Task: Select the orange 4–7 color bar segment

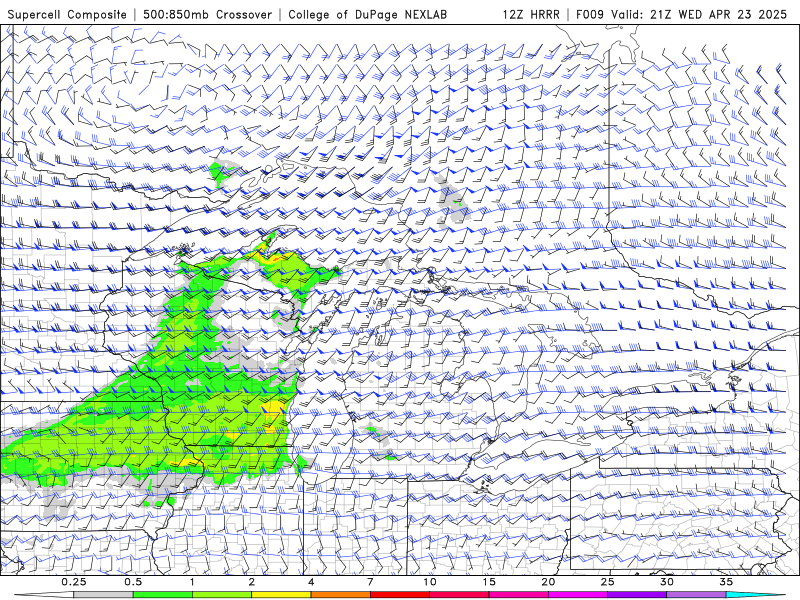Action: [341, 595]
